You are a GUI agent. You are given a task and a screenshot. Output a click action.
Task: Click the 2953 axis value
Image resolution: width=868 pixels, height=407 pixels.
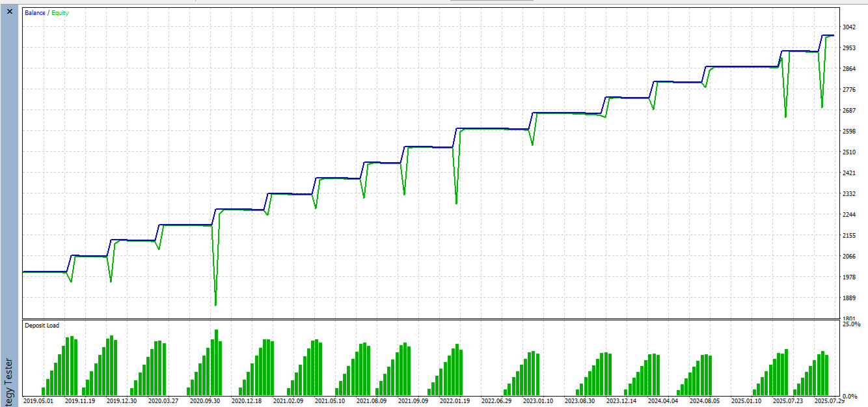[848, 48]
